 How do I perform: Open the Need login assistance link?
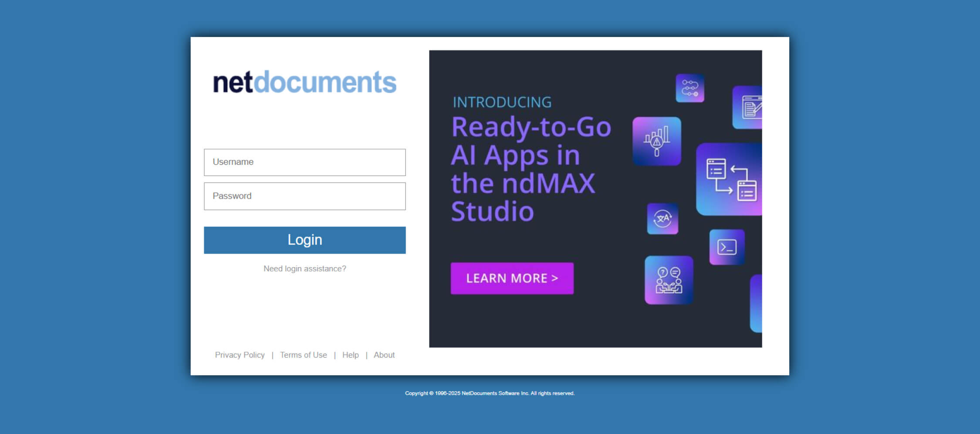(304, 268)
